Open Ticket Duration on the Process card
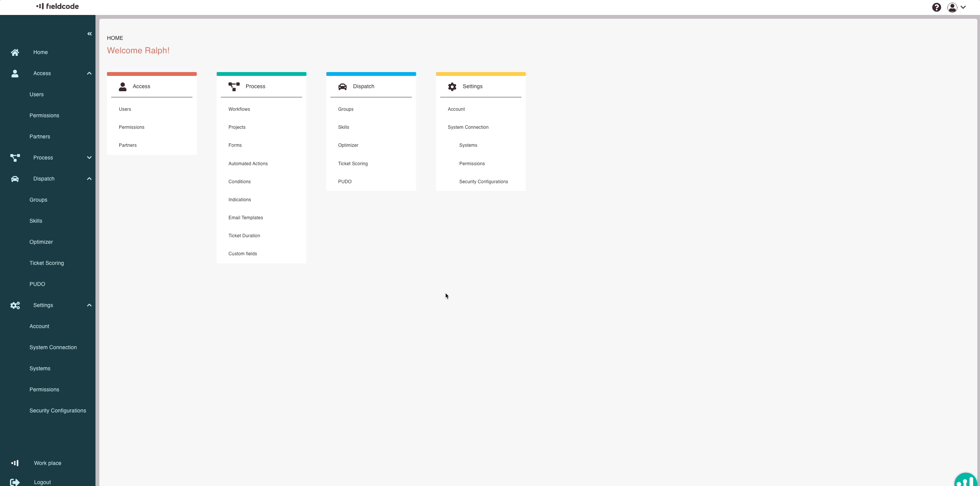The height and width of the screenshot is (486, 980). tap(244, 236)
